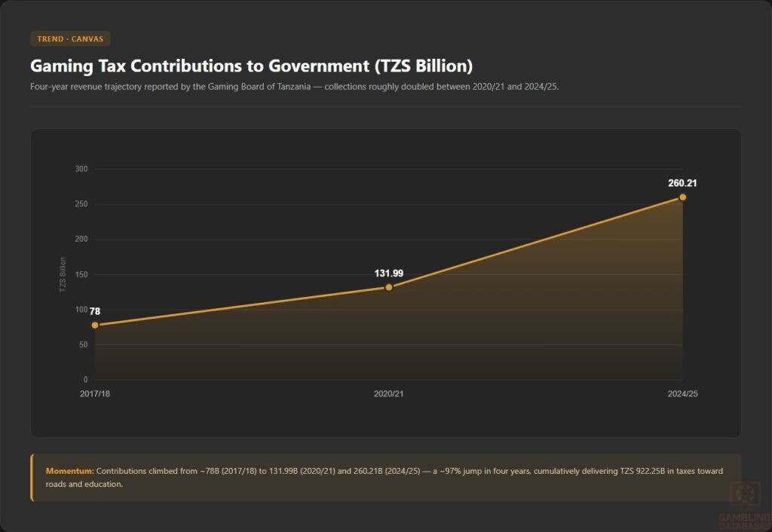Click the TREND · CANVAS badge
This screenshot has height=532, width=772.
tap(70, 39)
